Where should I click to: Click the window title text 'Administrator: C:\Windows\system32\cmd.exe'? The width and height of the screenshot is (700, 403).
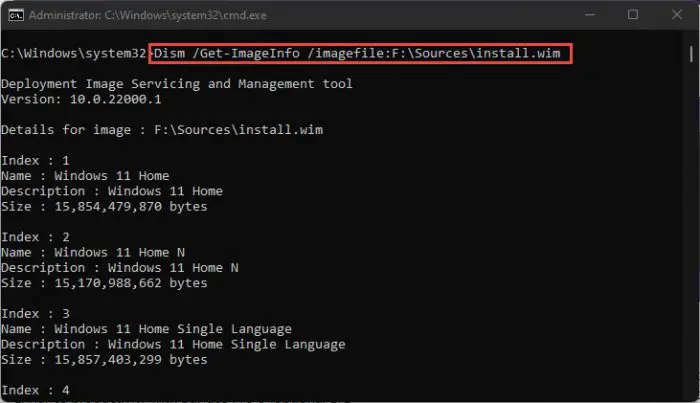148,15
